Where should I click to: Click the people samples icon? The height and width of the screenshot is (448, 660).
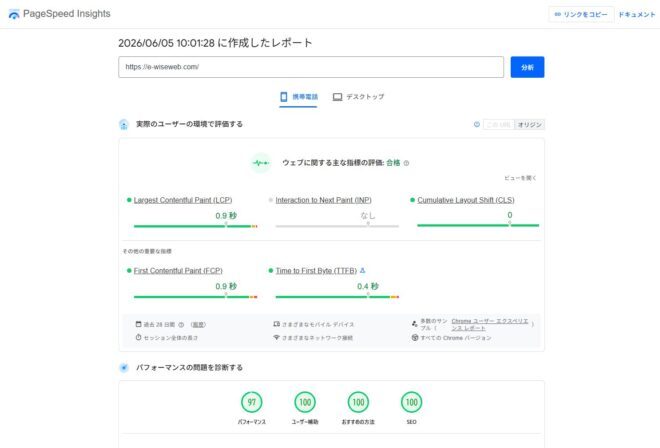click(415, 324)
